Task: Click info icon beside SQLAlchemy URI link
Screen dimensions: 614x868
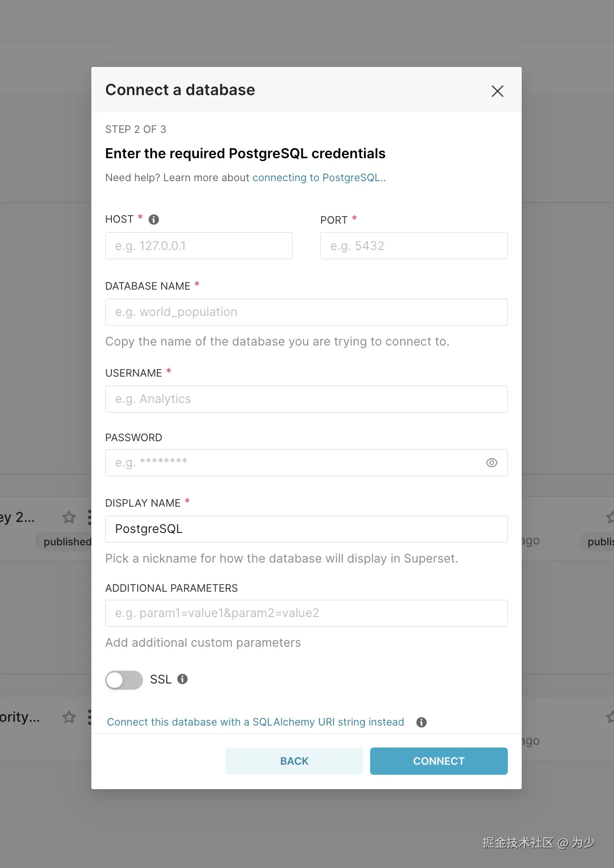Action: 421,722
